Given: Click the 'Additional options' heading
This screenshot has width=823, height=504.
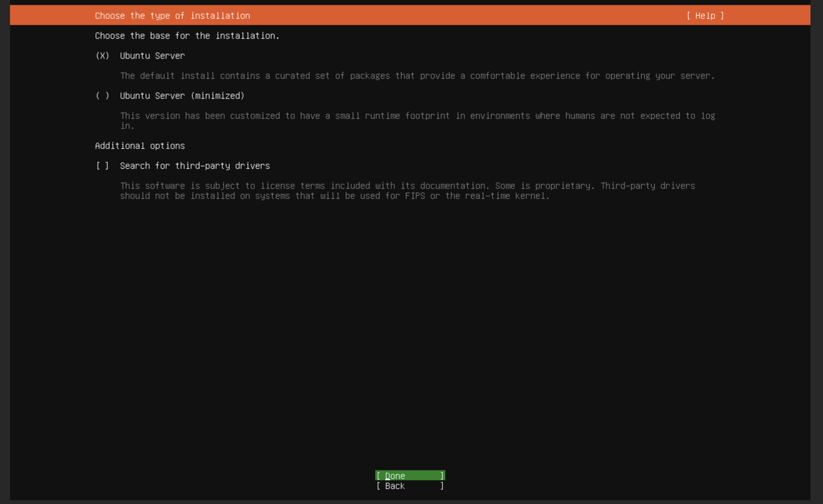Looking at the screenshot, I should pos(140,146).
